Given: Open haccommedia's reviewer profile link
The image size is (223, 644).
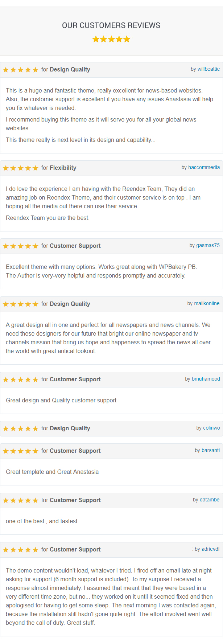Looking at the screenshot, I should coord(204,168).
